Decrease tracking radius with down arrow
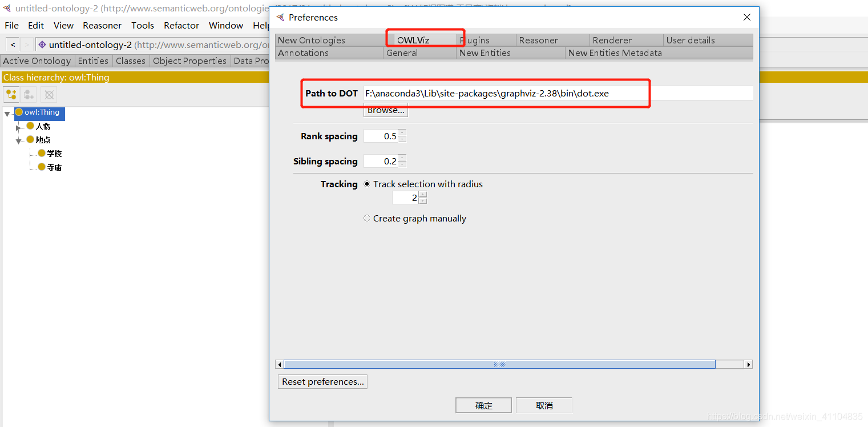This screenshot has height=427, width=868. pyautogui.click(x=423, y=200)
